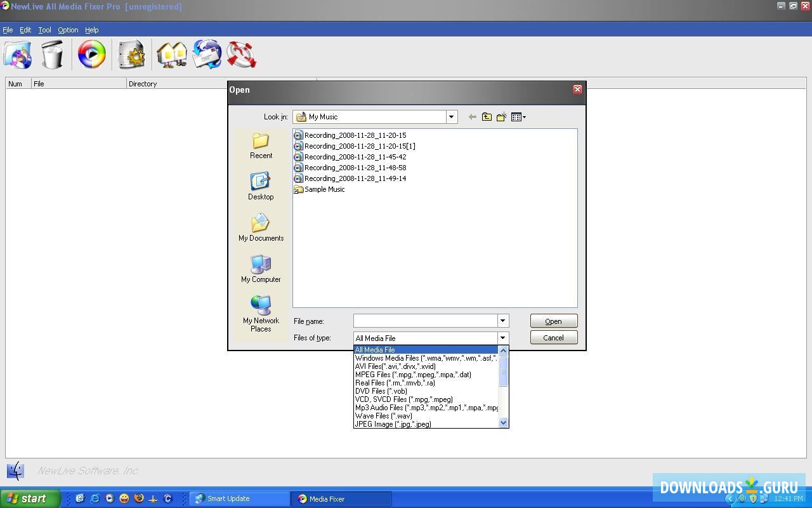Click the colorful media player toolbar icon

coord(92,55)
